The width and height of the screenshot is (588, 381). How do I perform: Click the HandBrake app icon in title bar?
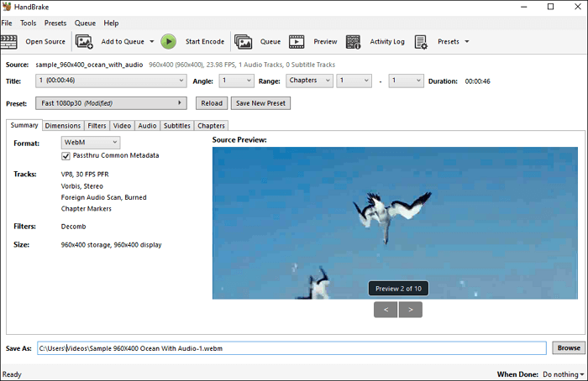click(8, 7)
